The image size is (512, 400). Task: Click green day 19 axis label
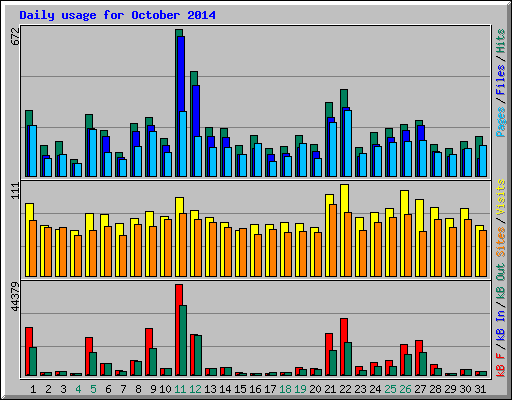pyautogui.click(x=300, y=389)
